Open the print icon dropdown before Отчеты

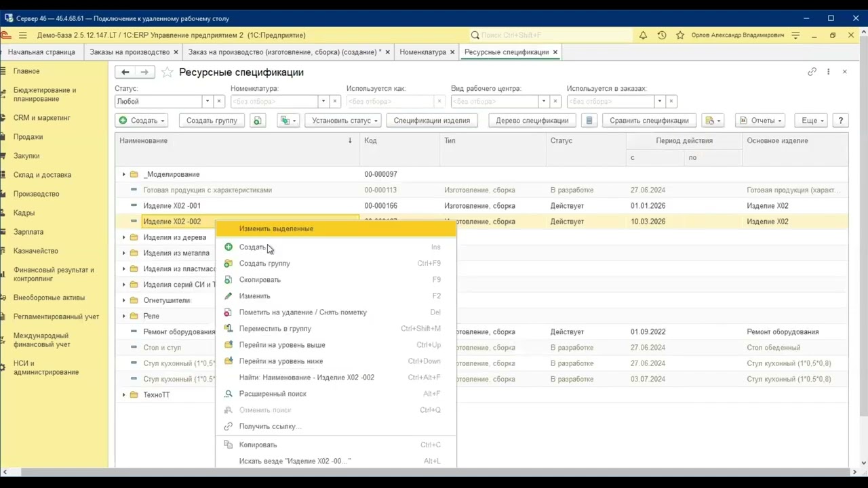(x=712, y=121)
